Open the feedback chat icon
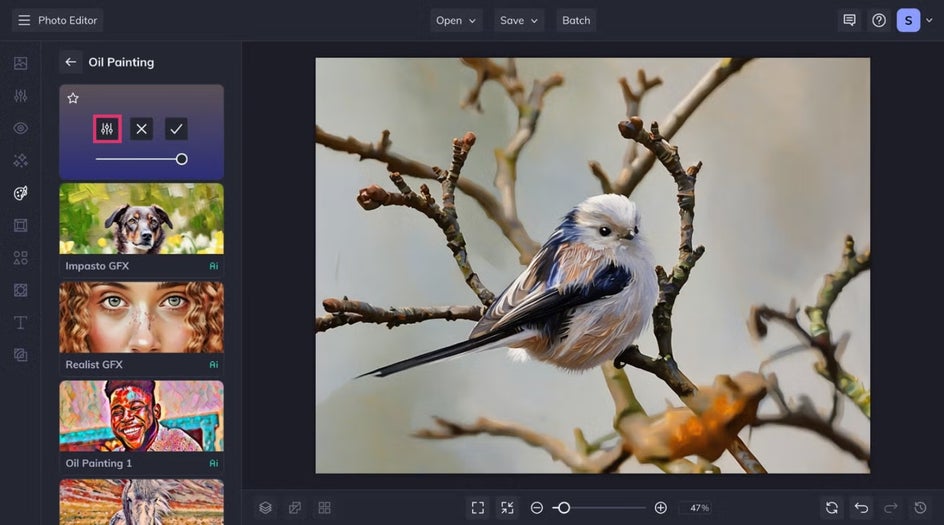This screenshot has height=525, width=944. coord(849,20)
